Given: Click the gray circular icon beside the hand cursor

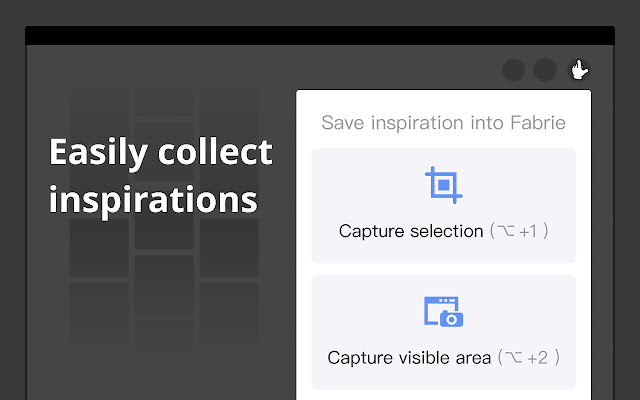Looking at the screenshot, I should tap(545, 70).
